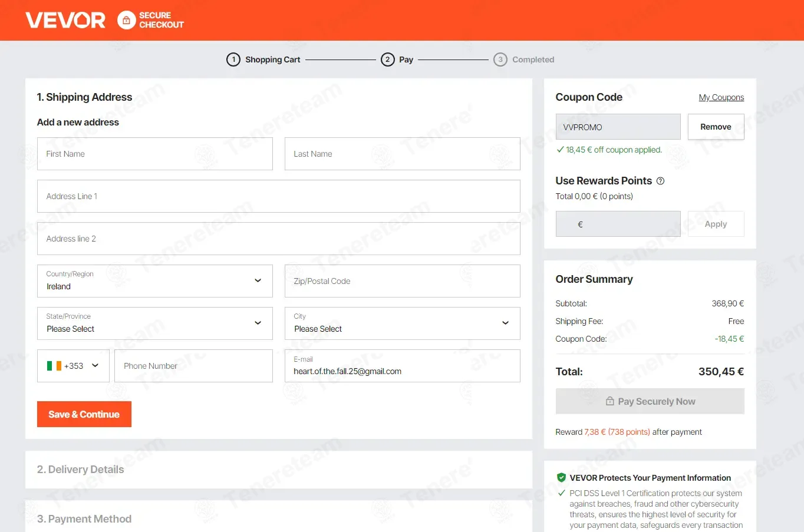The image size is (804, 532).
Task: Click the Pay Securely Now button
Action: coord(650,401)
